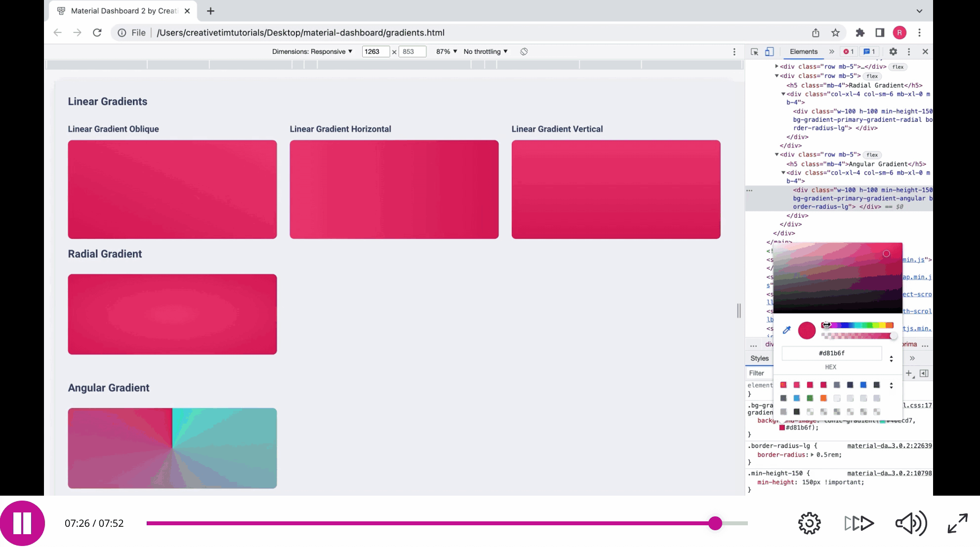
Task: Click the HEX color value field
Action: [831, 353]
